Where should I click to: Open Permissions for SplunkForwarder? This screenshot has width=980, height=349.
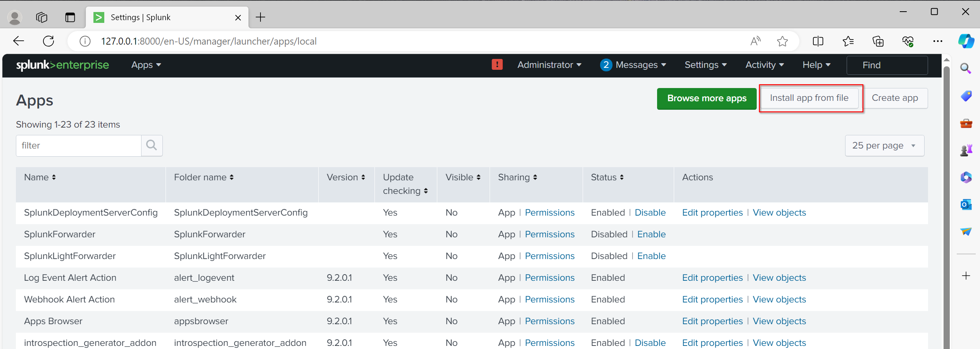(550, 234)
